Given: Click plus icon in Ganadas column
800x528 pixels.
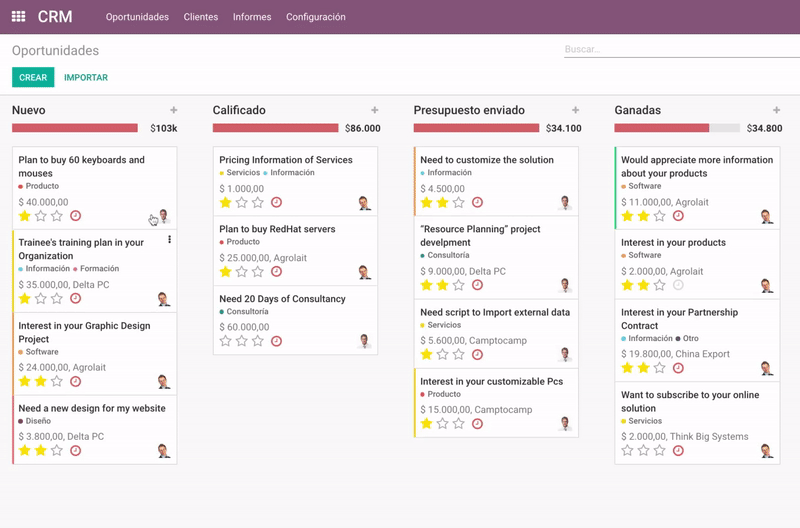Looking at the screenshot, I should coord(776,110).
